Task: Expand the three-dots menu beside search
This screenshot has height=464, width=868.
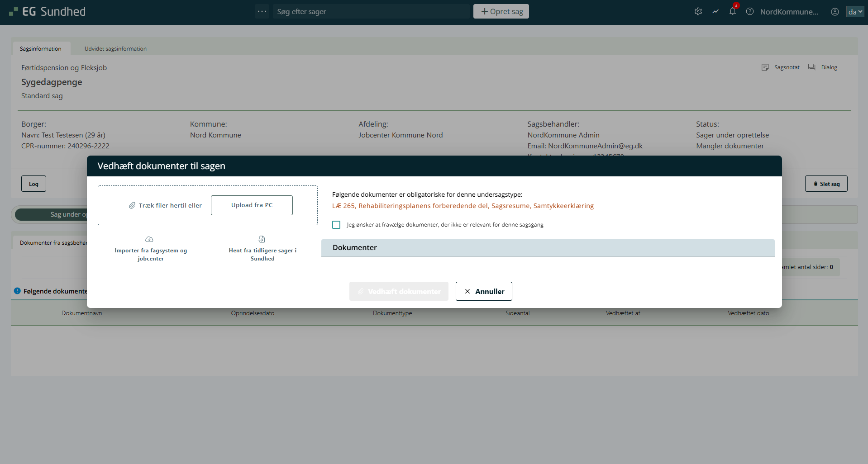Action: point(262,11)
